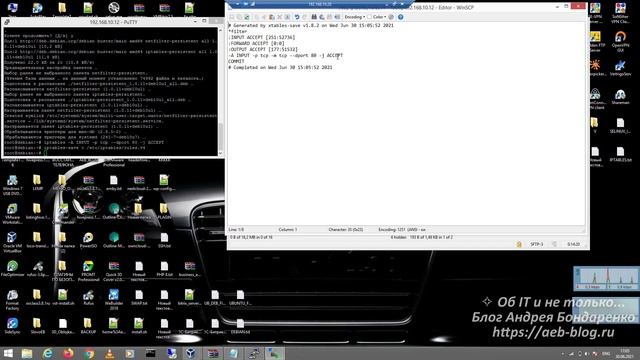Open Firefox from the taskbar

point(68,353)
